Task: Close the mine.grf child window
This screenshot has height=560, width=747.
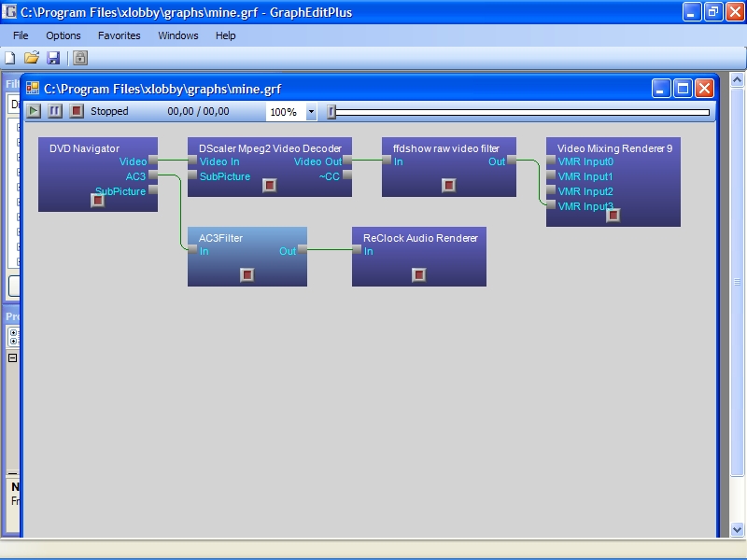Action: coord(704,89)
